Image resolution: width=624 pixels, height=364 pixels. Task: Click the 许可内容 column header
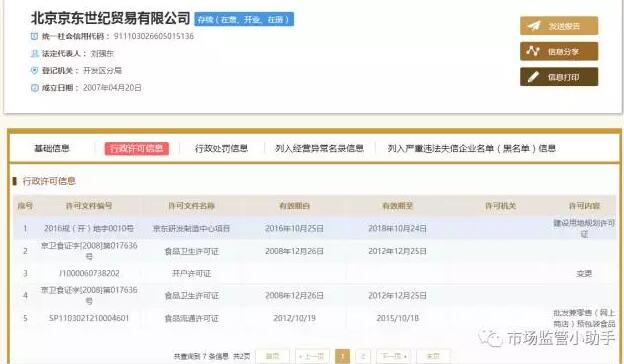(584, 206)
